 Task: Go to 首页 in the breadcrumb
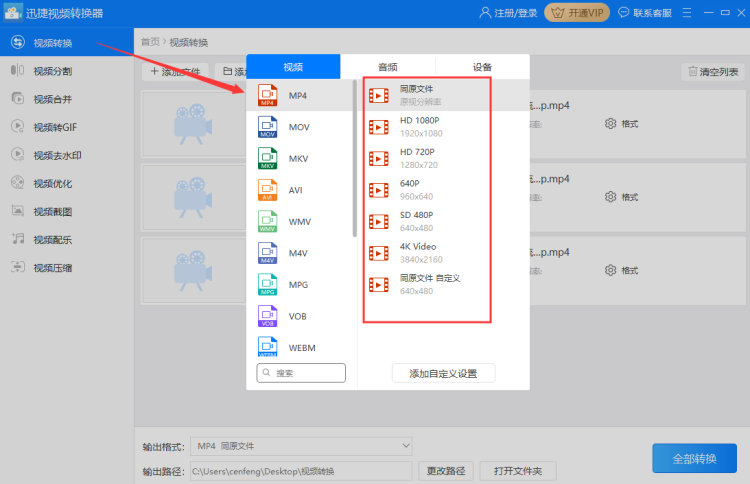coord(150,42)
